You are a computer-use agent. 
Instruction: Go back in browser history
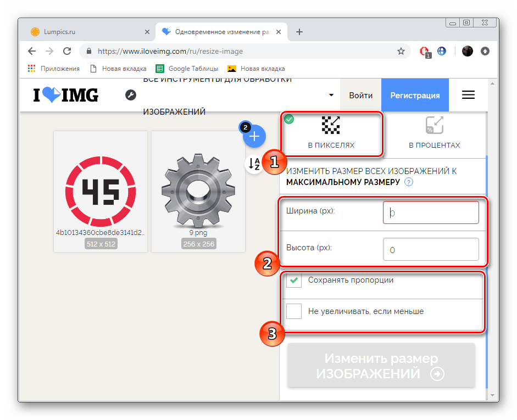point(32,51)
